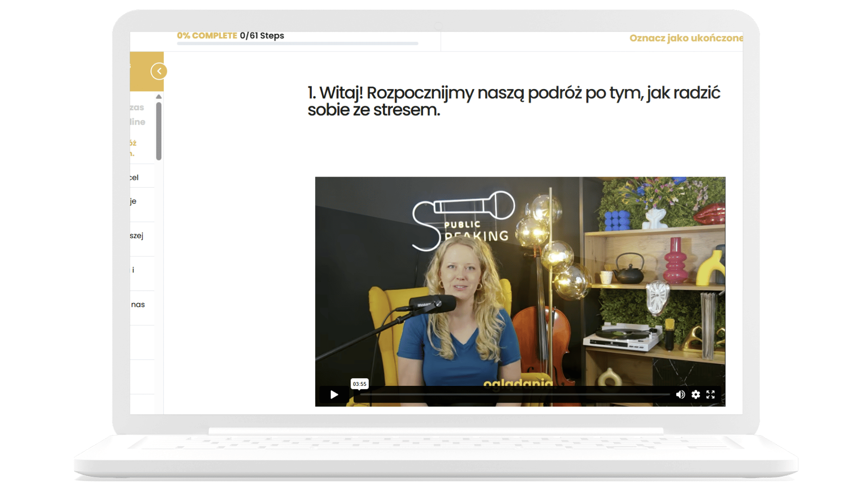Mute the video volume speaker icon
Viewport: 868px width, 488px height.
tap(680, 394)
